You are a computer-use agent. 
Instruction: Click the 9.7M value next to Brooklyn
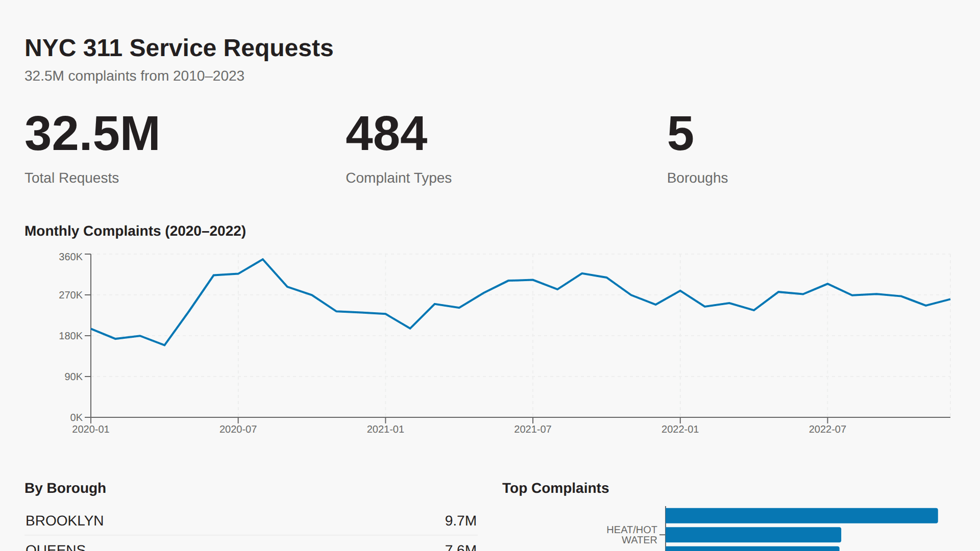461,521
